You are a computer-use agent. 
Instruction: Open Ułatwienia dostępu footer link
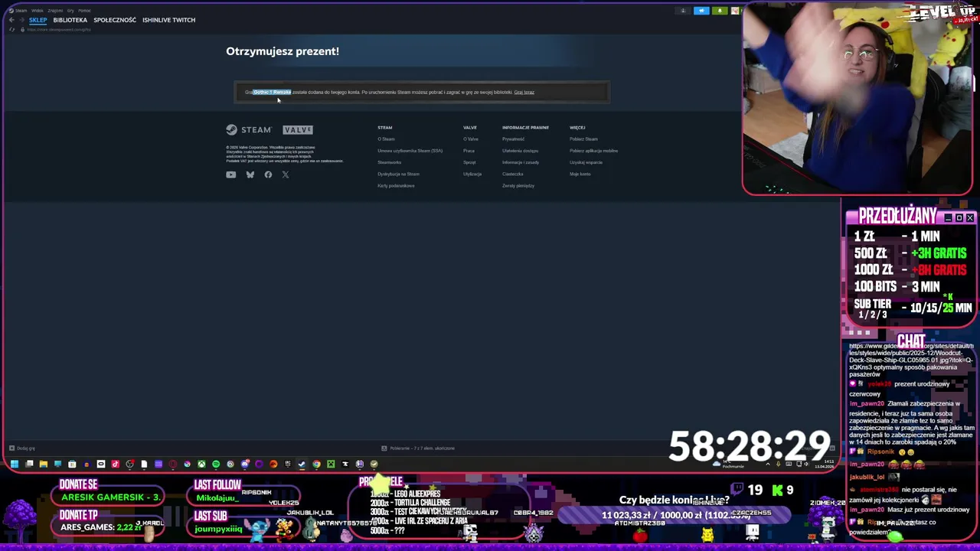point(521,151)
